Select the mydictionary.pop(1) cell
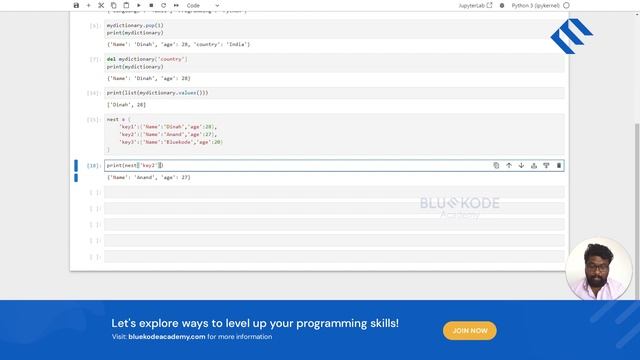This screenshot has width=640, height=360. coord(334,29)
